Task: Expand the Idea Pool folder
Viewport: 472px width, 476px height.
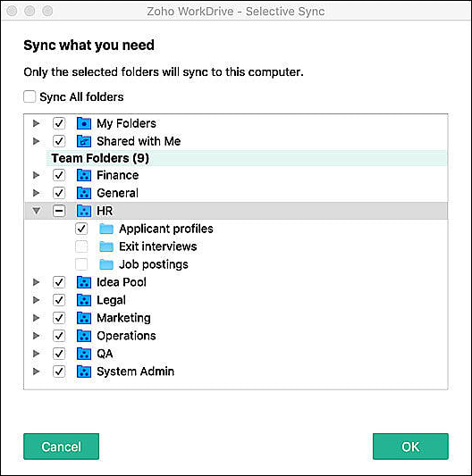Action: (x=36, y=282)
